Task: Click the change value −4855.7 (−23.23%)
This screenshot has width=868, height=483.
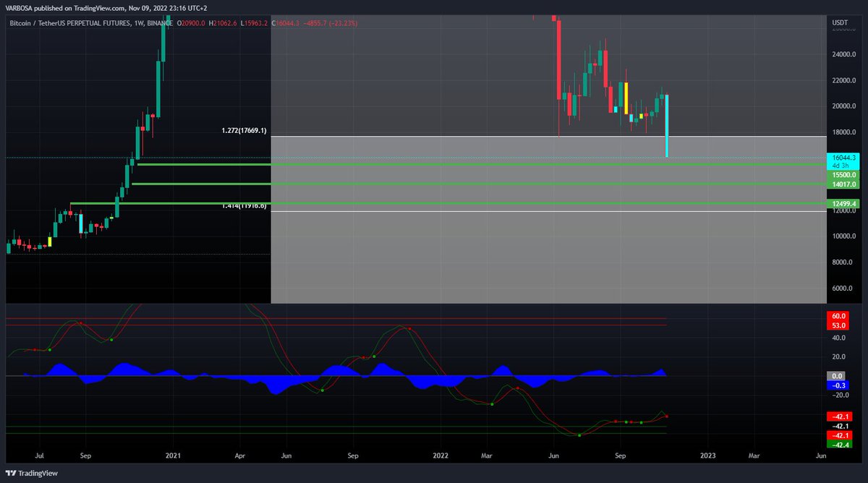Action: click(x=331, y=23)
